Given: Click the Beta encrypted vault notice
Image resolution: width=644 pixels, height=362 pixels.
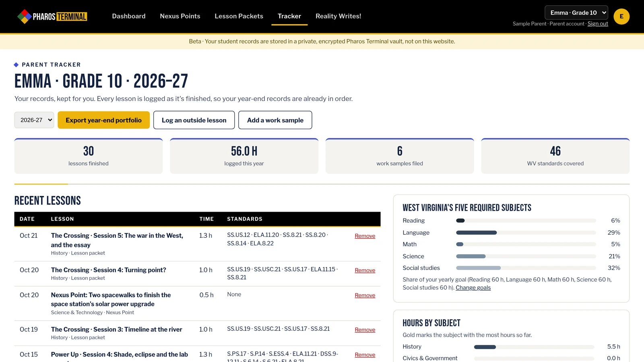Looking at the screenshot, I should click(322, 41).
